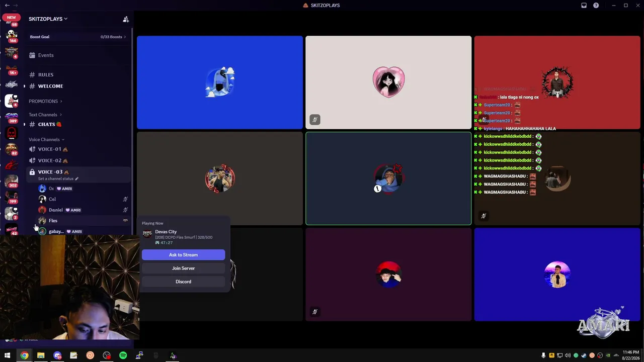This screenshot has height=362, width=644.
Task: Open Spotify from the taskbar
Action: tap(123, 356)
